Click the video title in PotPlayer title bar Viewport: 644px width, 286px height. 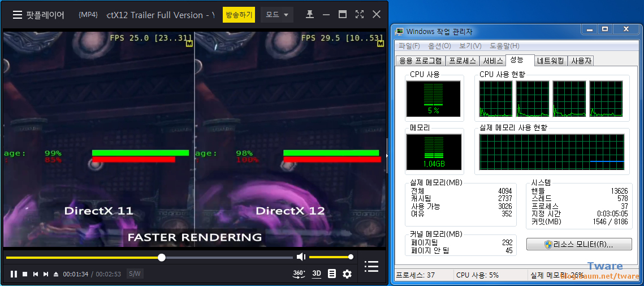pyautogui.click(x=161, y=15)
